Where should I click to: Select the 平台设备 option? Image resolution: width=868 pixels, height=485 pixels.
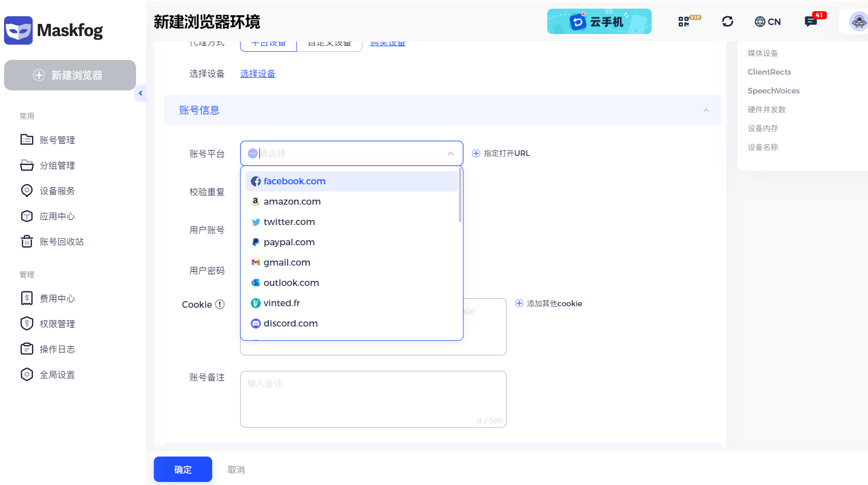(269, 45)
